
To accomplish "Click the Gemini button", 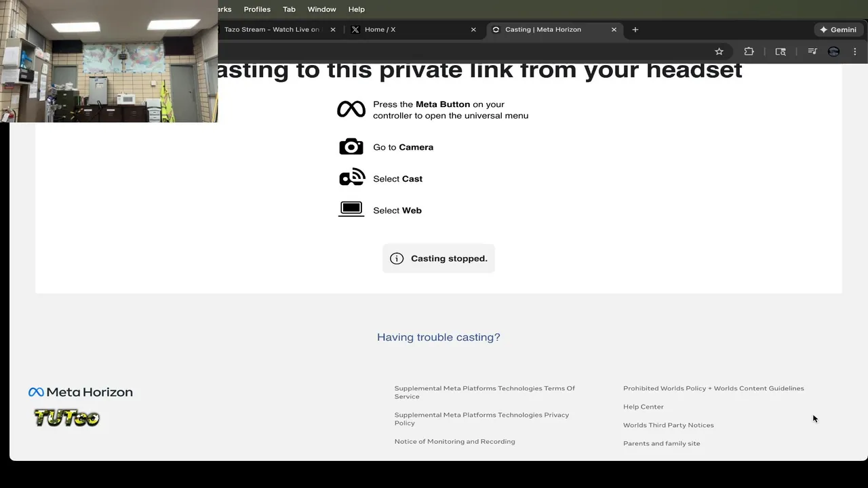I will tap(838, 30).
